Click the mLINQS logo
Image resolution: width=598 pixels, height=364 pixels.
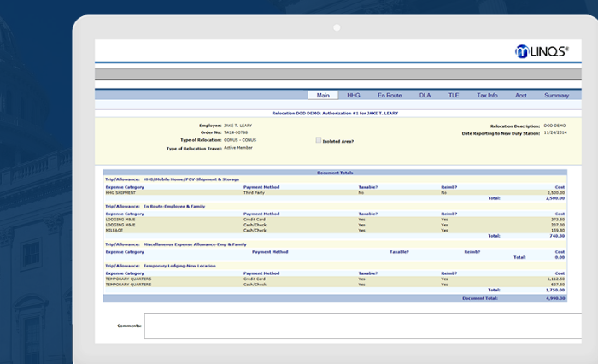(542, 51)
